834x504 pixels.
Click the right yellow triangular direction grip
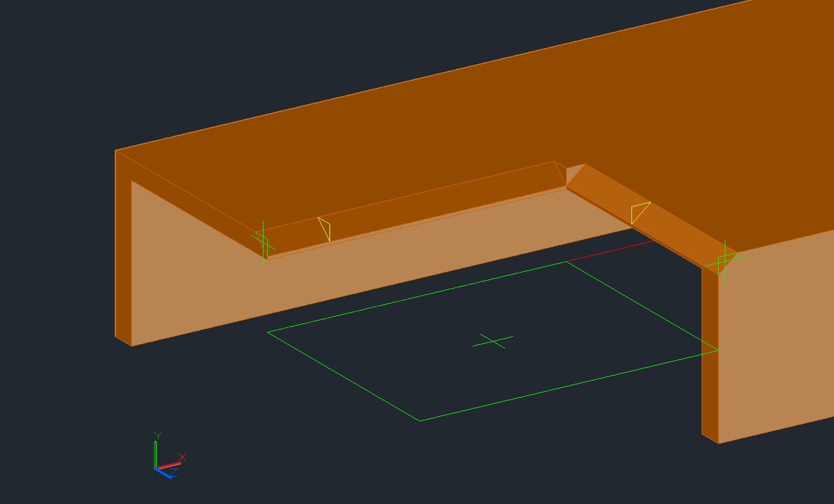[x=638, y=212]
